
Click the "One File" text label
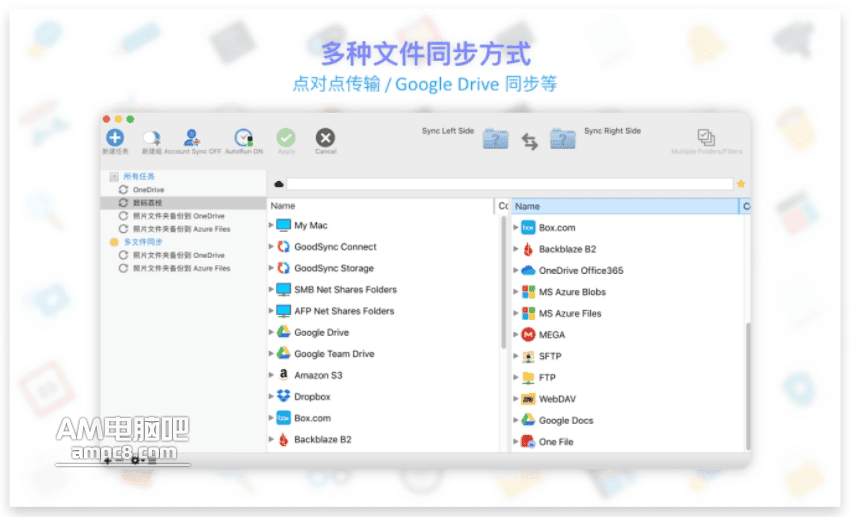(556, 442)
